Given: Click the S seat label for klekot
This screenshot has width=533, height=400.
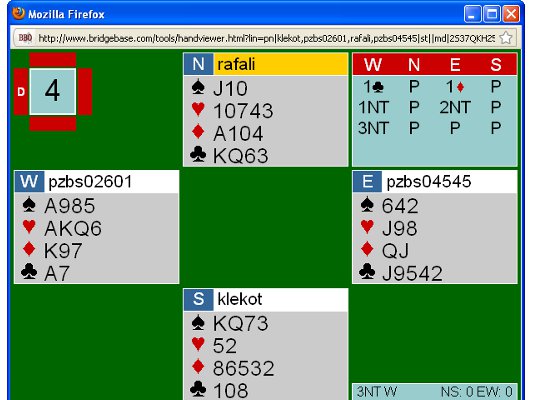Looking at the screenshot, I should [x=199, y=299].
